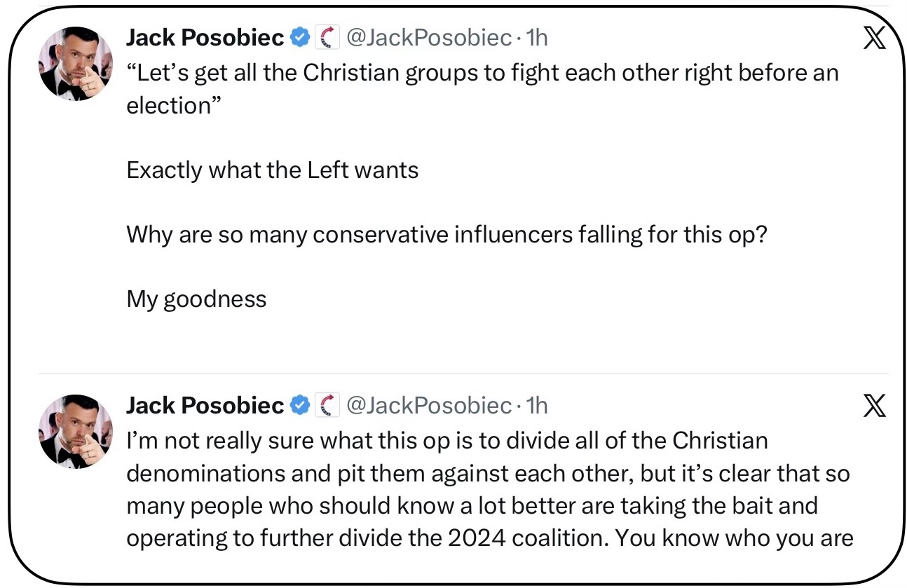Open the tweet starting "I'm not really sure"
Screen dimensions: 907x588
click(x=446, y=441)
